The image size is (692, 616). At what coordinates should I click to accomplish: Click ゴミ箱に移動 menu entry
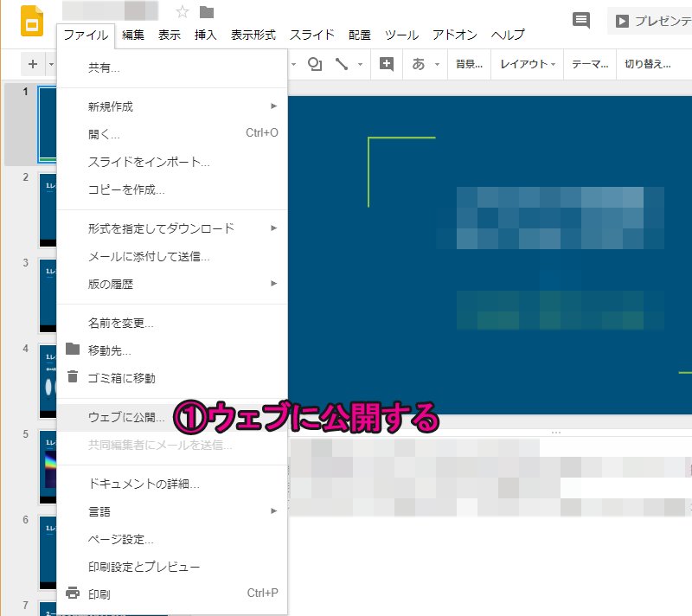[172, 378]
